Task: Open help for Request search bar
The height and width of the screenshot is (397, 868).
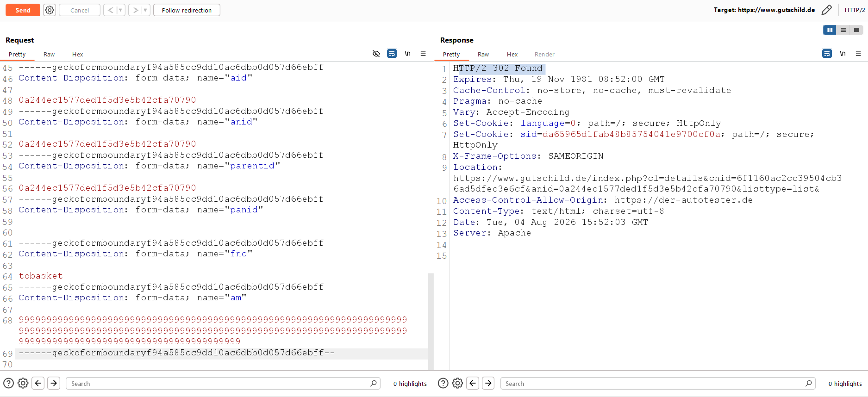Action: (x=8, y=383)
